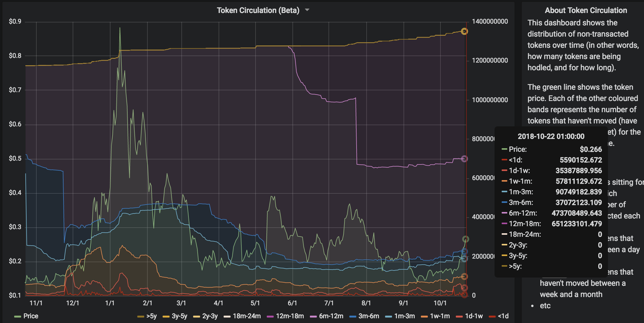Toggle the 2y-3y legend series
The height and width of the screenshot is (323, 644).
pyautogui.click(x=210, y=316)
